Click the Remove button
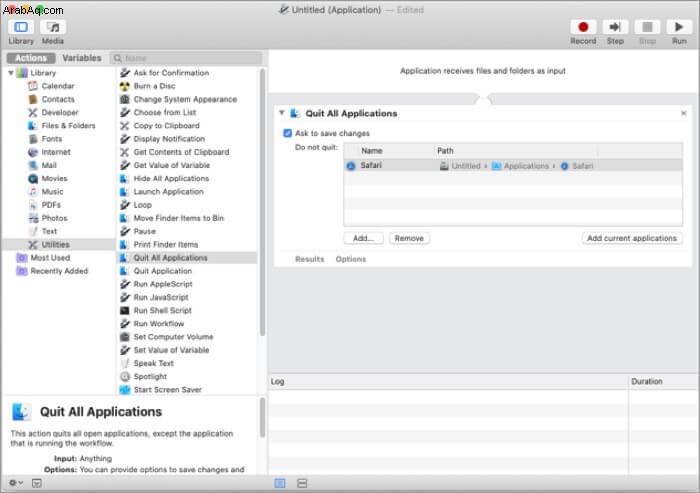This screenshot has height=493, width=700. coord(409,238)
